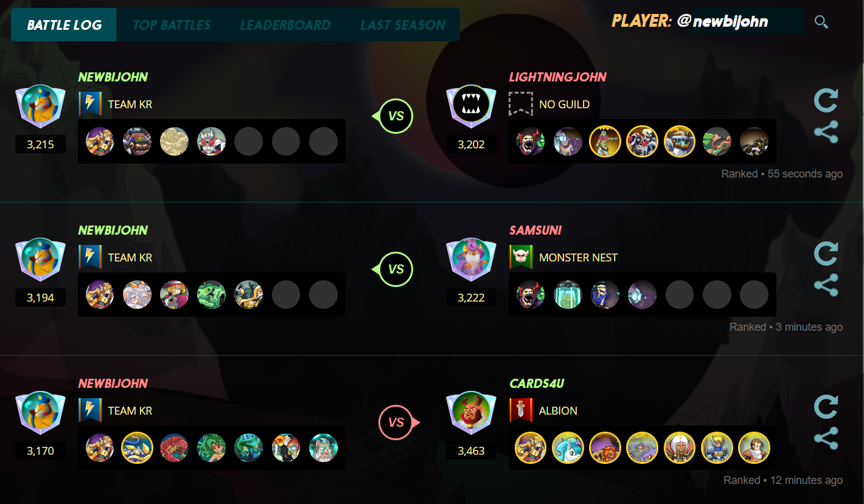
Task: Open the LIGHTNINGJOHN player name link
Action: [558, 77]
